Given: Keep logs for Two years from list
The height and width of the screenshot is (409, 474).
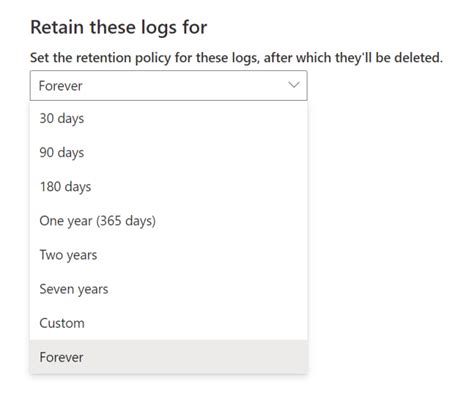Looking at the screenshot, I should point(169,255).
